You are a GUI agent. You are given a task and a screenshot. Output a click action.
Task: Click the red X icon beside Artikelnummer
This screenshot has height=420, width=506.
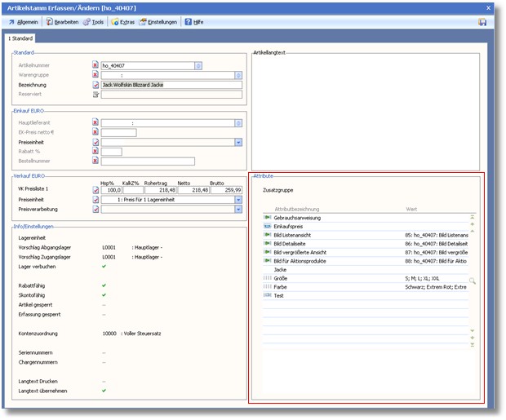pyautogui.click(x=95, y=65)
